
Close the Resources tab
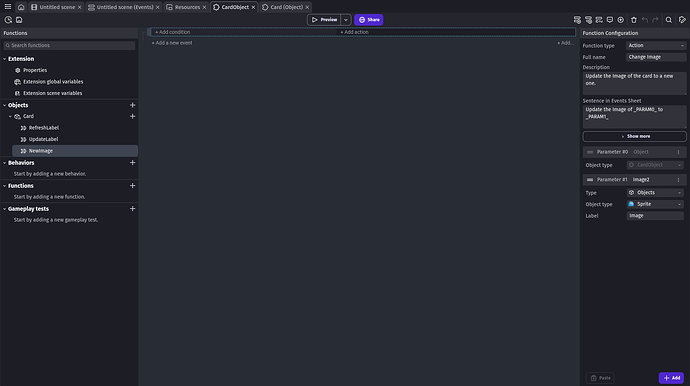pyautogui.click(x=204, y=7)
